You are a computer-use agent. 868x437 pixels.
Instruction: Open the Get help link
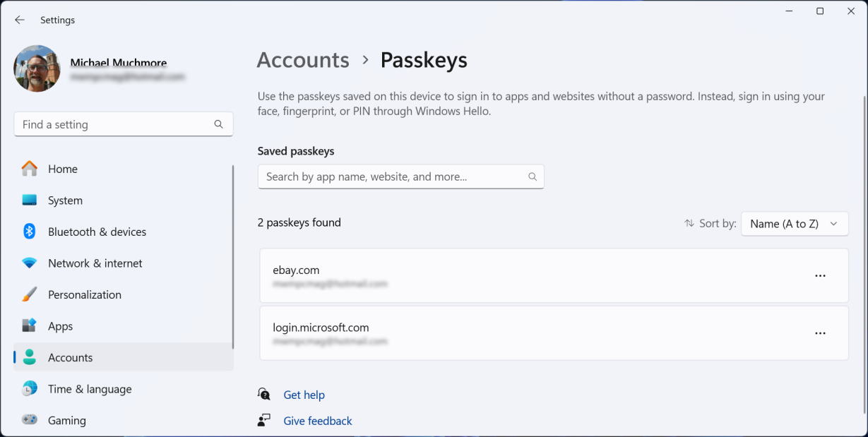tap(304, 395)
